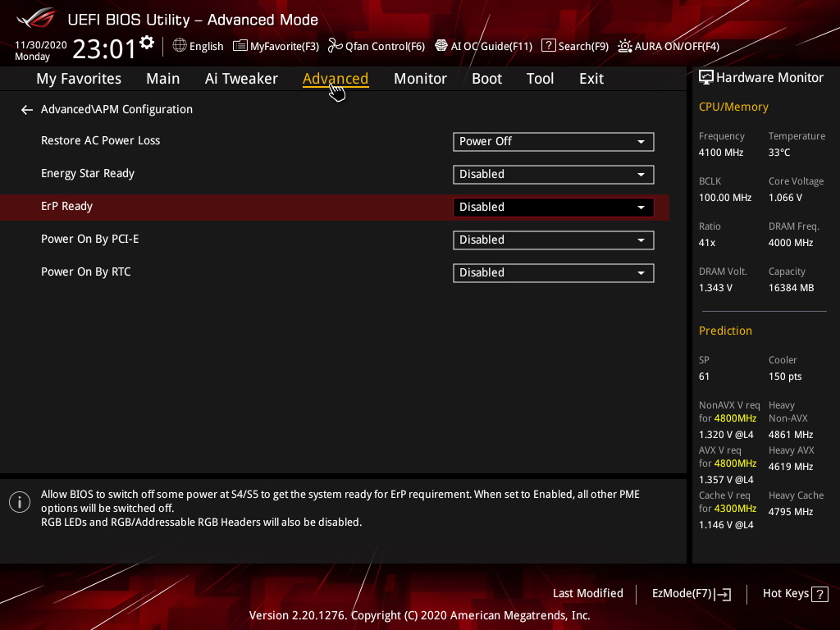Click the info icon in help panel

pos(20,502)
